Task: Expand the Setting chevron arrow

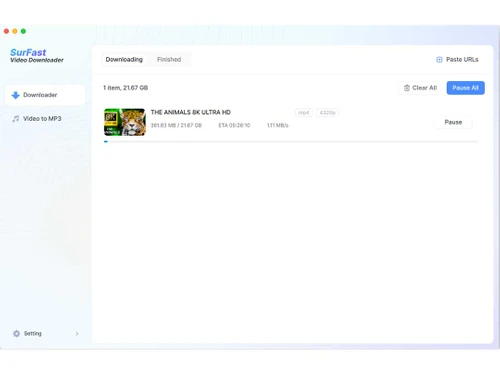Action: pos(77,333)
